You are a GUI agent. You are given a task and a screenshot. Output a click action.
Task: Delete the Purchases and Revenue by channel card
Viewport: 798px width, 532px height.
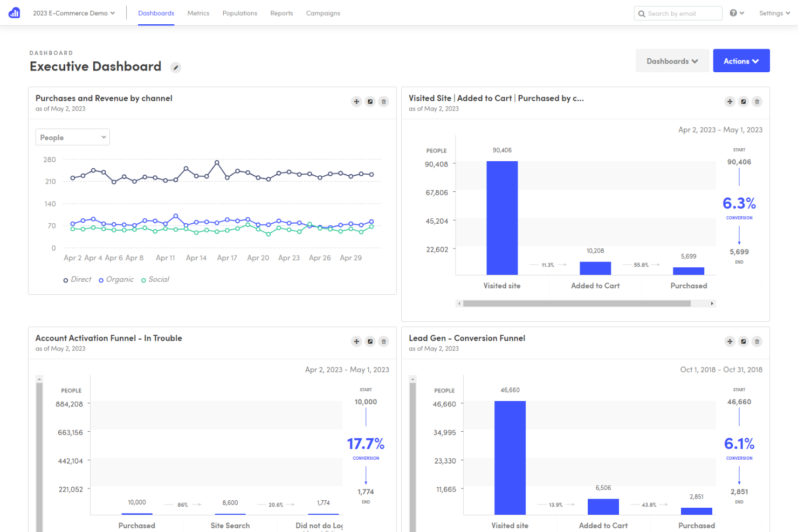pos(383,101)
